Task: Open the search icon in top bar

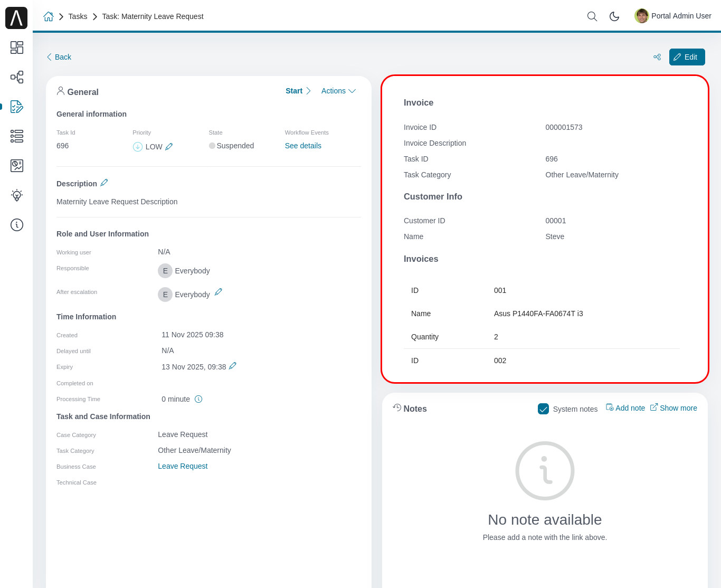Action: [592, 16]
